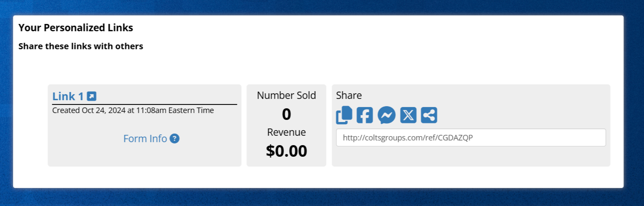This screenshot has height=206, width=644.
Task: Click the number sold value 0
Action: [x=286, y=114]
